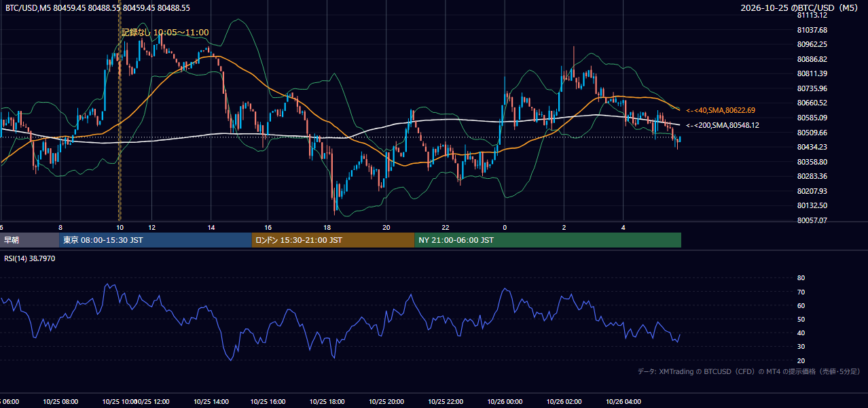Click the RSI(14) 38.7970 indicator label
This screenshot has height=408, width=868.
[30, 258]
